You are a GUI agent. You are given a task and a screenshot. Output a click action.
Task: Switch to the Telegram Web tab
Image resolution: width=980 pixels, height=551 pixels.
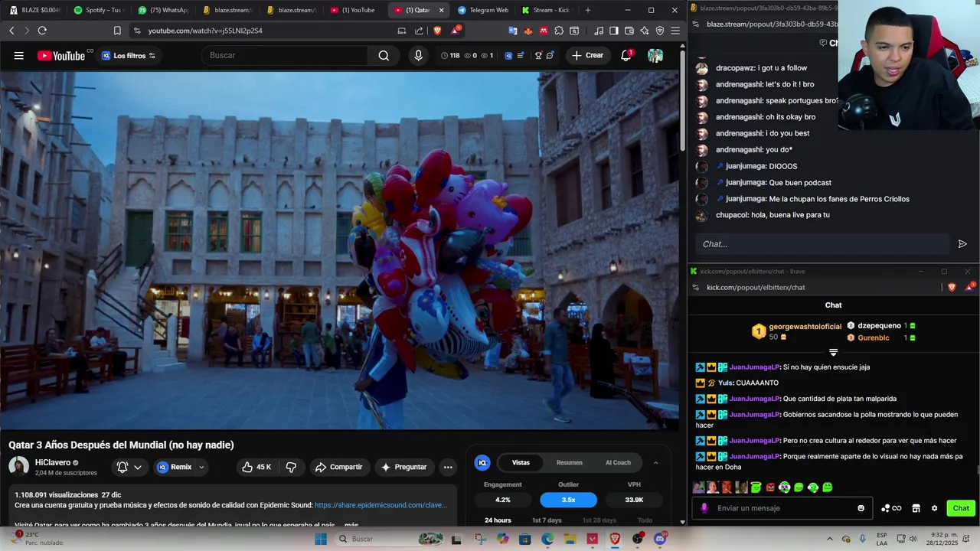pyautogui.click(x=482, y=10)
